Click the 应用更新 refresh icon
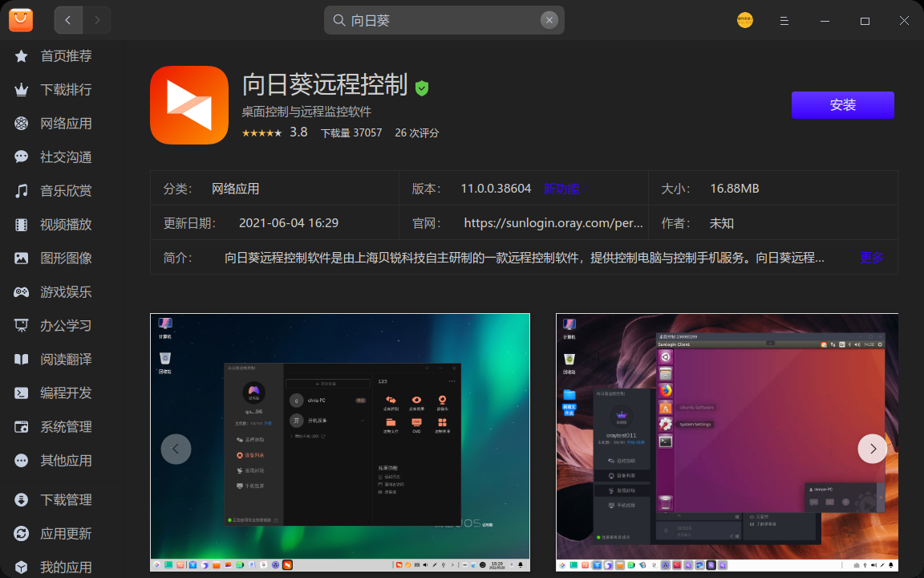 tap(21, 534)
